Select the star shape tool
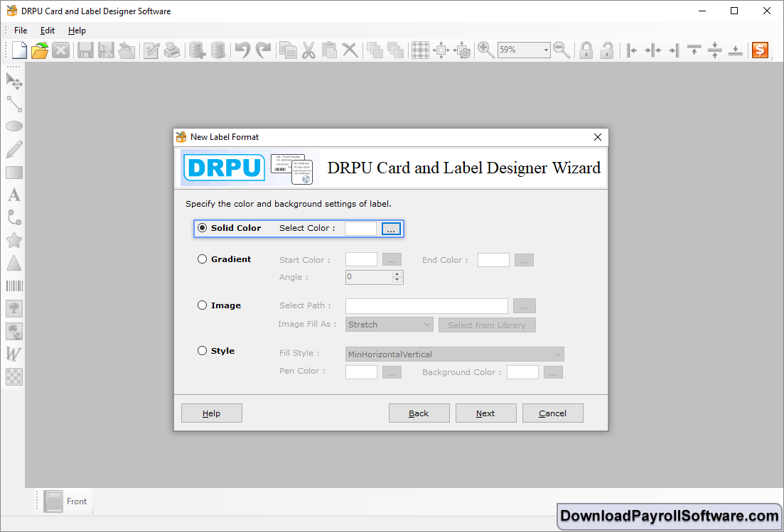The width and height of the screenshot is (784, 532). point(14,240)
